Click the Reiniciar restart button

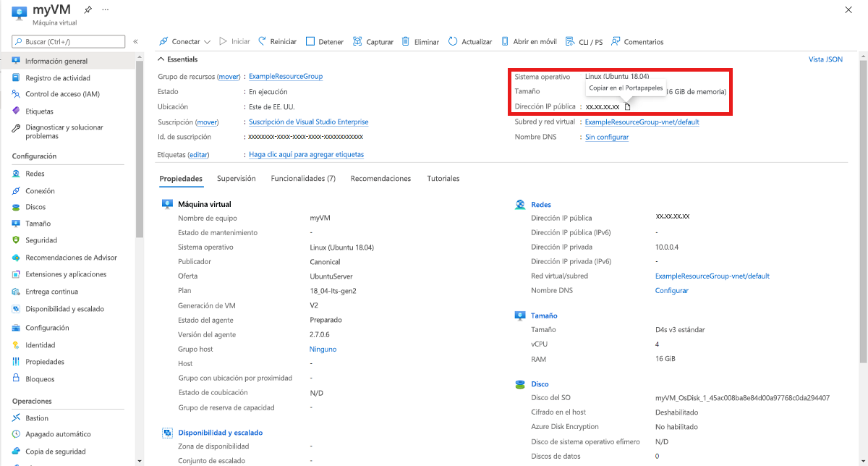277,42
